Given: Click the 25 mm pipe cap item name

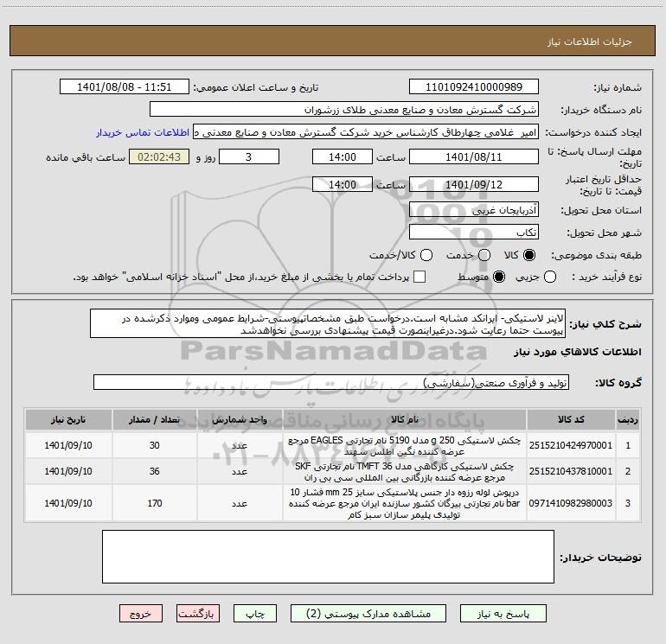Looking at the screenshot, I should coord(405,503).
